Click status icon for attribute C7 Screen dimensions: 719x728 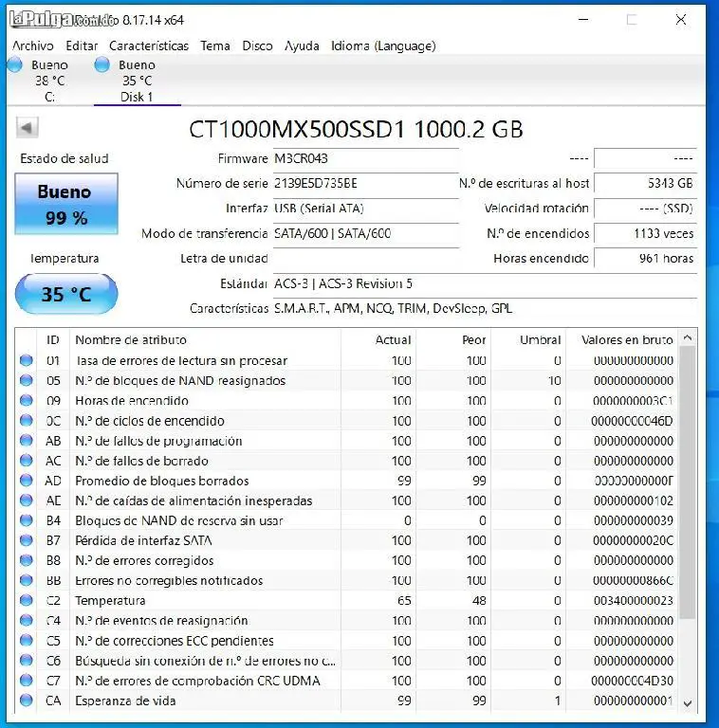click(27, 681)
